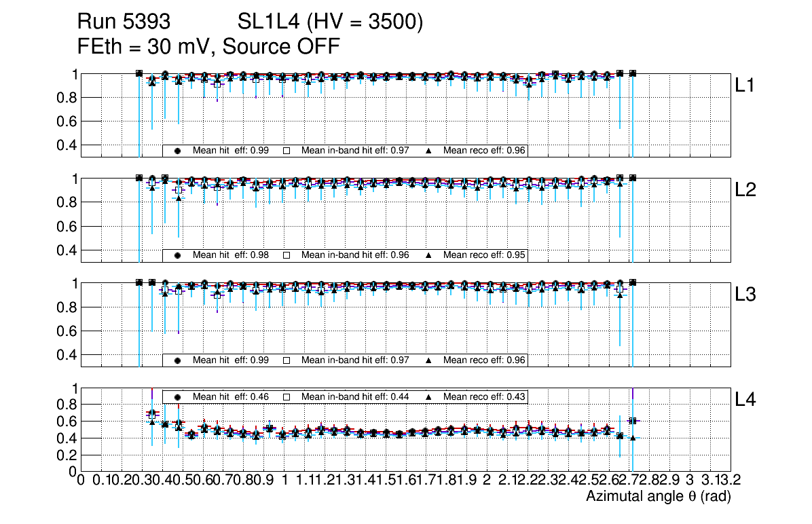Click the L3 panel label
Viewport: 812px width, 524px height.
click(x=746, y=295)
